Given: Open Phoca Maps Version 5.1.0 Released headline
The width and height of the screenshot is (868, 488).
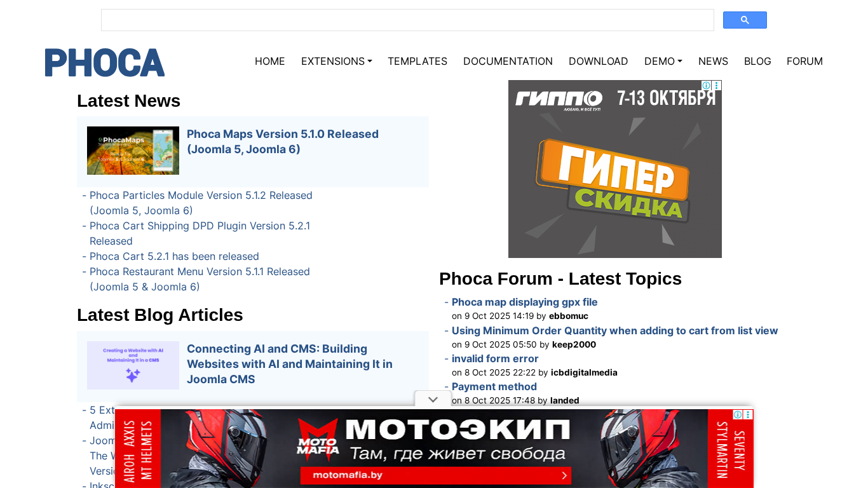Looking at the screenshot, I should pos(283,142).
